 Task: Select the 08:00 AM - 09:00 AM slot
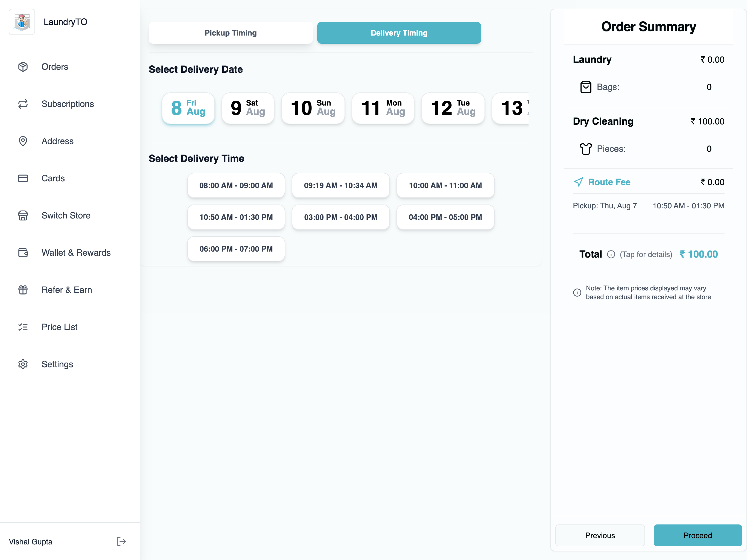coord(236,185)
